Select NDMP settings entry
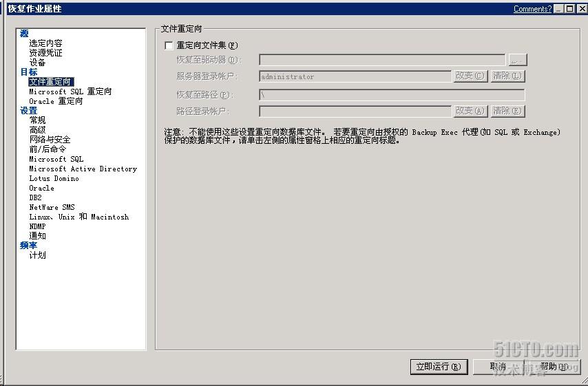This screenshot has height=386, width=588. coord(37,226)
